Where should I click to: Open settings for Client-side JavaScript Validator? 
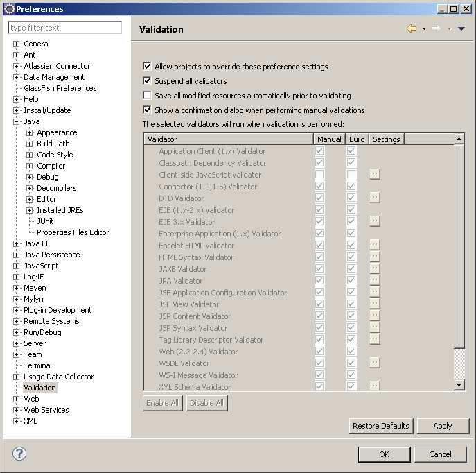375,174
